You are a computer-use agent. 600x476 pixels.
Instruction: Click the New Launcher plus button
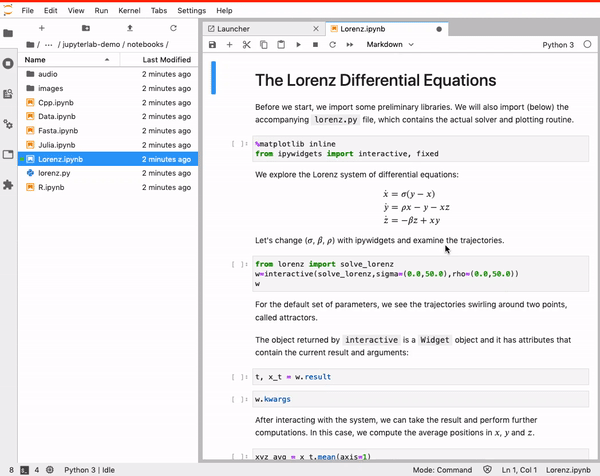point(42,28)
